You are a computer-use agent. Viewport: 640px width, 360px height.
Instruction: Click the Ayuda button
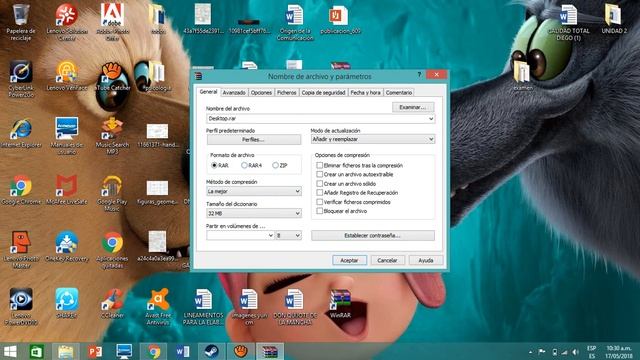point(426,260)
